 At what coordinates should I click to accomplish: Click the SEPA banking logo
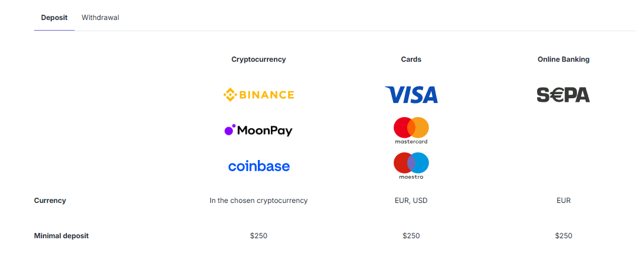563,95
